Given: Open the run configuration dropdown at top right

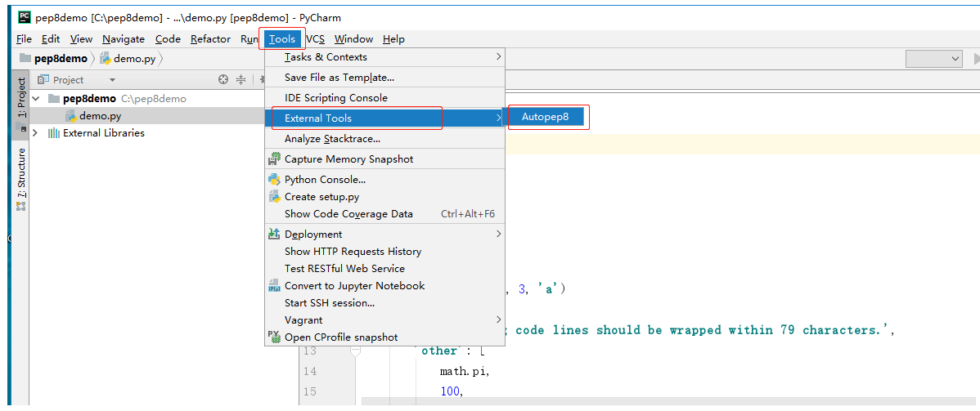Looking at the screenshot, I should pyautogui.click(x=934, y=59).
